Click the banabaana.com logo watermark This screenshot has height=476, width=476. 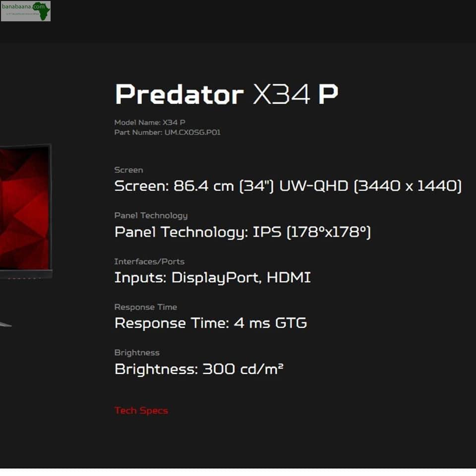[x=25, y=11]
